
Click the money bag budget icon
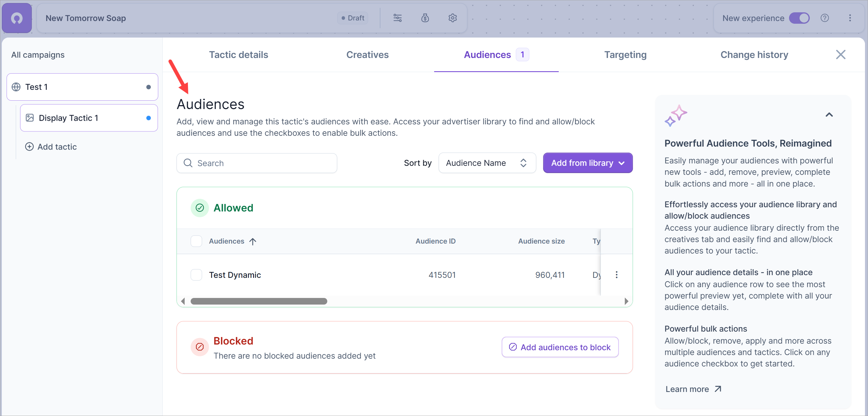[425, 18]
